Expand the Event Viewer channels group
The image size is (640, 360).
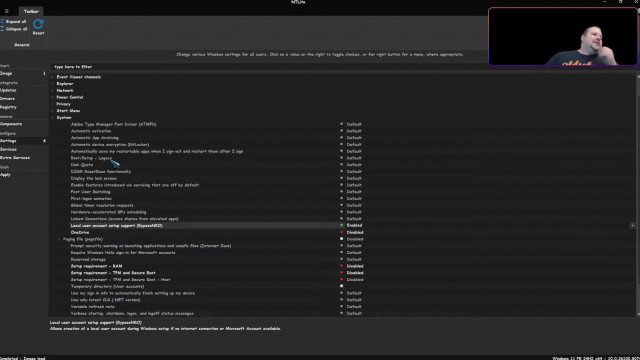(x=52, y=77)
